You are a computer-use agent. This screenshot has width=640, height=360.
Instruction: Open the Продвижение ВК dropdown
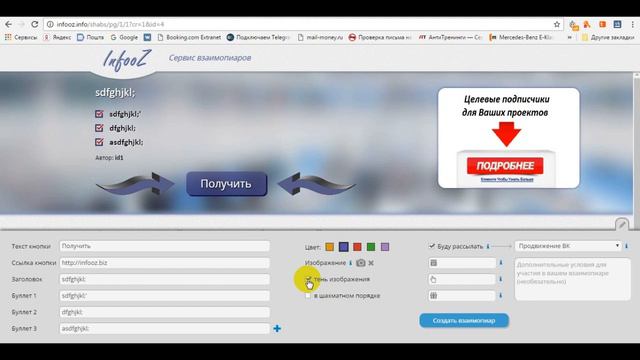point(568,246)
